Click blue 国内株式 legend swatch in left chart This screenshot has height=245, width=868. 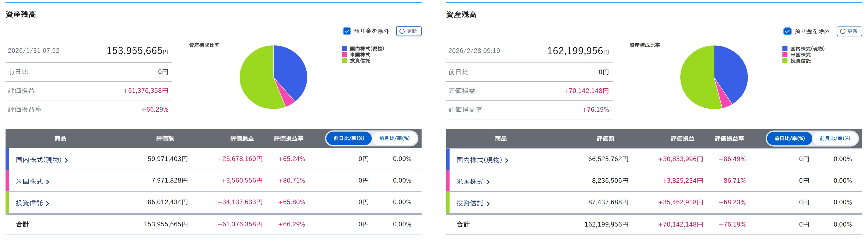pyautogui.click(x=344, y=49)
